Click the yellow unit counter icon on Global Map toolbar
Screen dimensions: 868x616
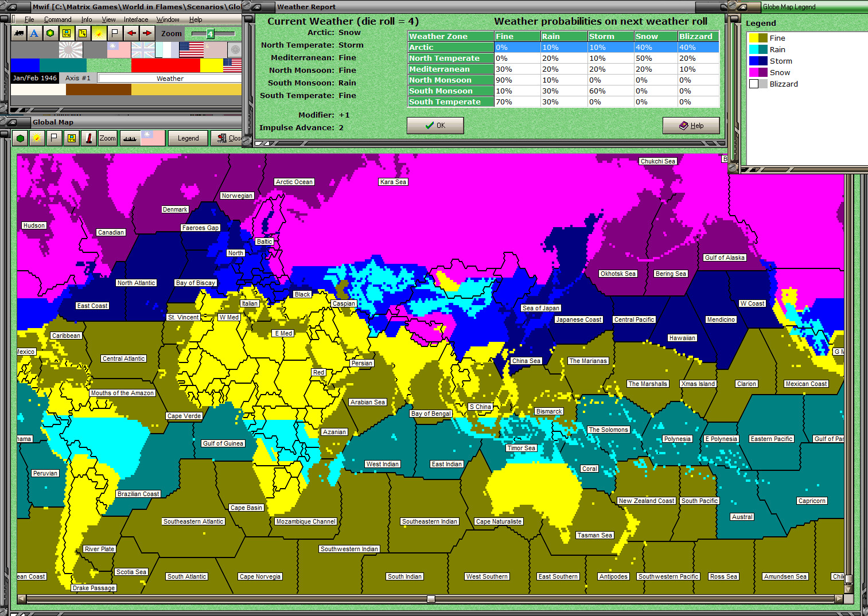coord(71,138)
